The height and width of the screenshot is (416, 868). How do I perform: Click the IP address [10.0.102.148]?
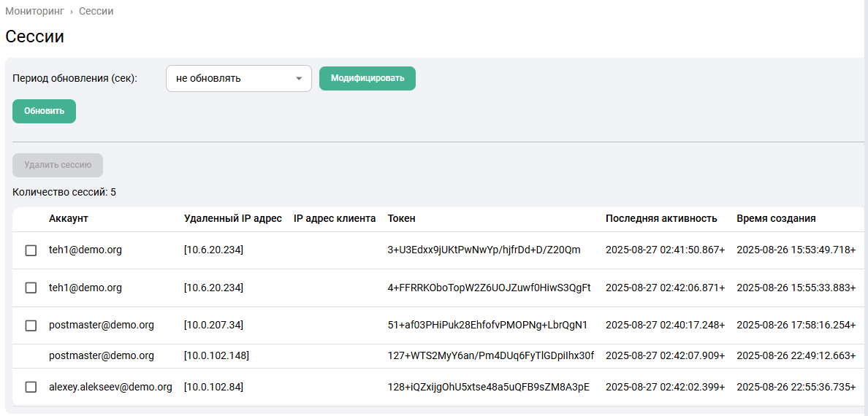click(x=216, y=356)
